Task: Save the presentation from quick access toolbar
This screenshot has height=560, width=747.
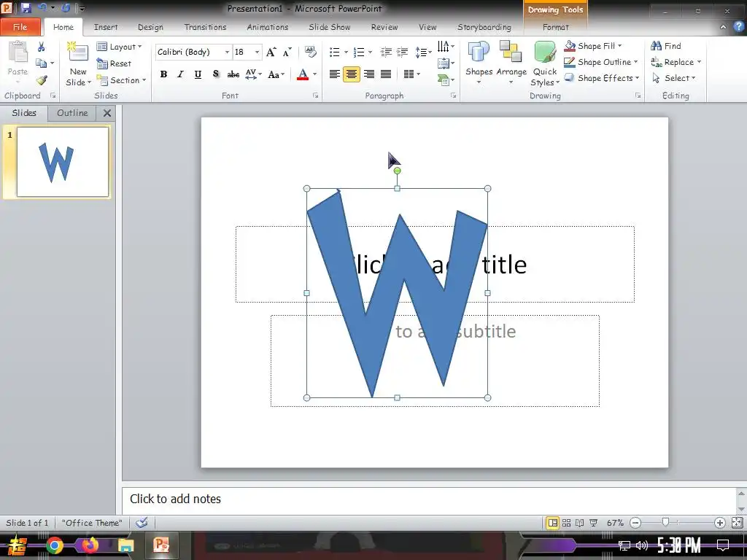Action: point(26,7)
